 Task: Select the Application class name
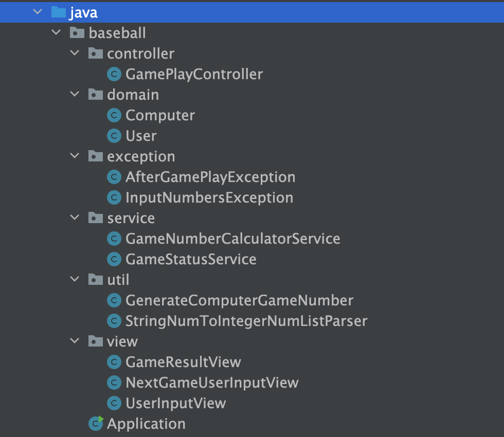146,424
